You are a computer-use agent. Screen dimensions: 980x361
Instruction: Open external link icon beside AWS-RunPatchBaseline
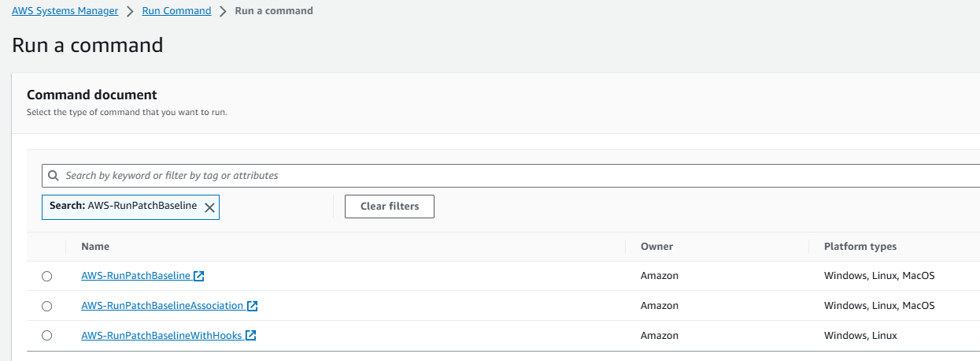[x=199, y=276]
